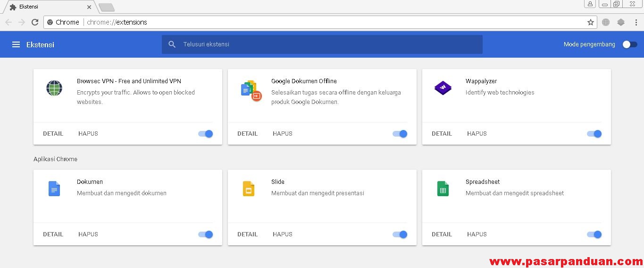This screenshot has height=268, width=644.
Task: Click the Google Dokumen Offline icon
Action: pyautogui.click(x=251, y=91)
